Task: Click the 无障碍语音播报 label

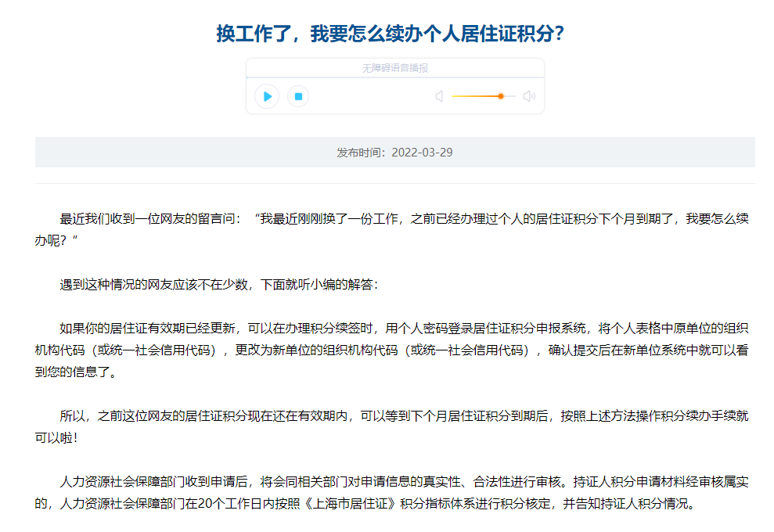Action: click(395, 68)
